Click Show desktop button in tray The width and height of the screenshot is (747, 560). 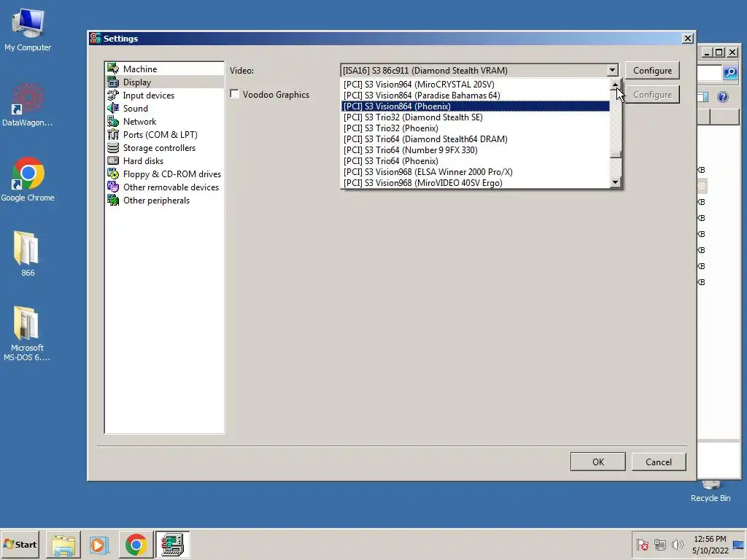click(x=739, y=545)
